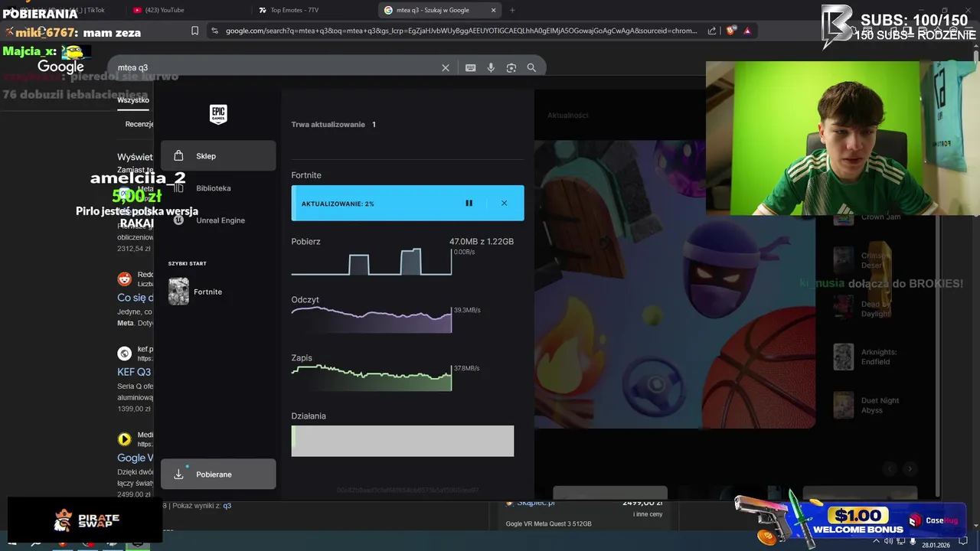Screen dimensions: 980x551
Task: Select the Wszystko results tab
Action: (x=133, y=100)
